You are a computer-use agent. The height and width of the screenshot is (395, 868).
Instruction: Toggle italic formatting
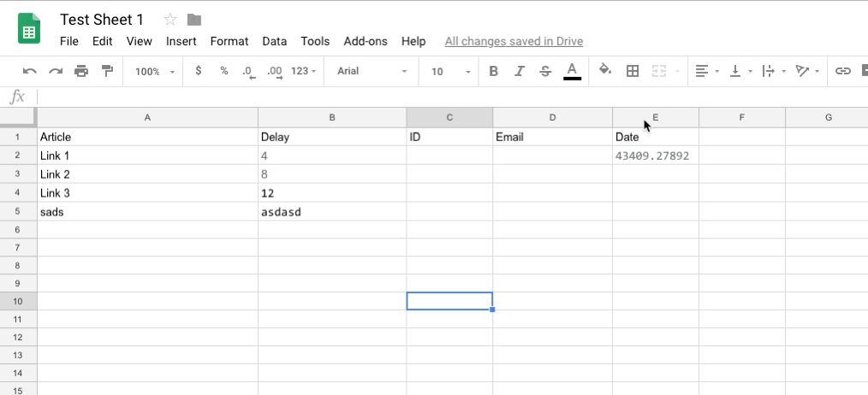(520, 71)
